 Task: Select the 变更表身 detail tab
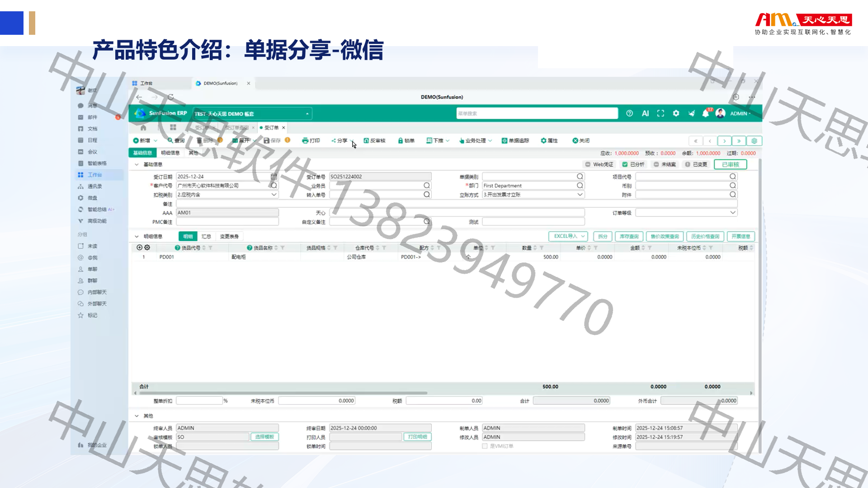click(x=229, y=236)
